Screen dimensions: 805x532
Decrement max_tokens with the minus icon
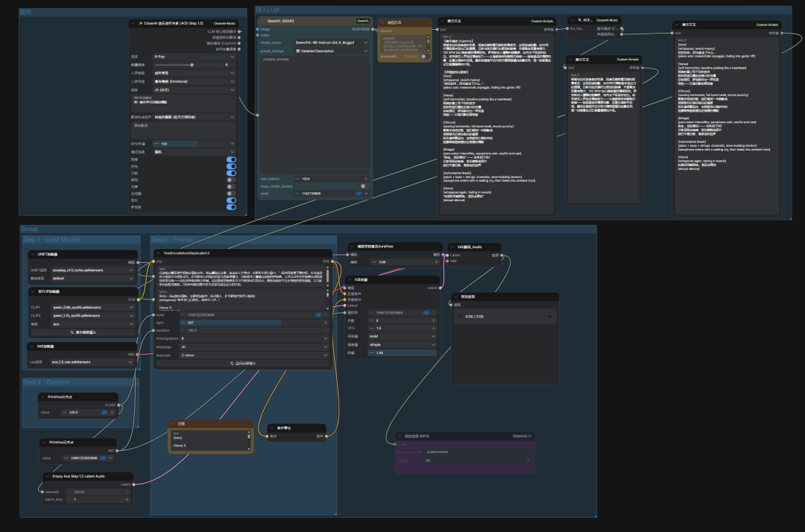297,179
